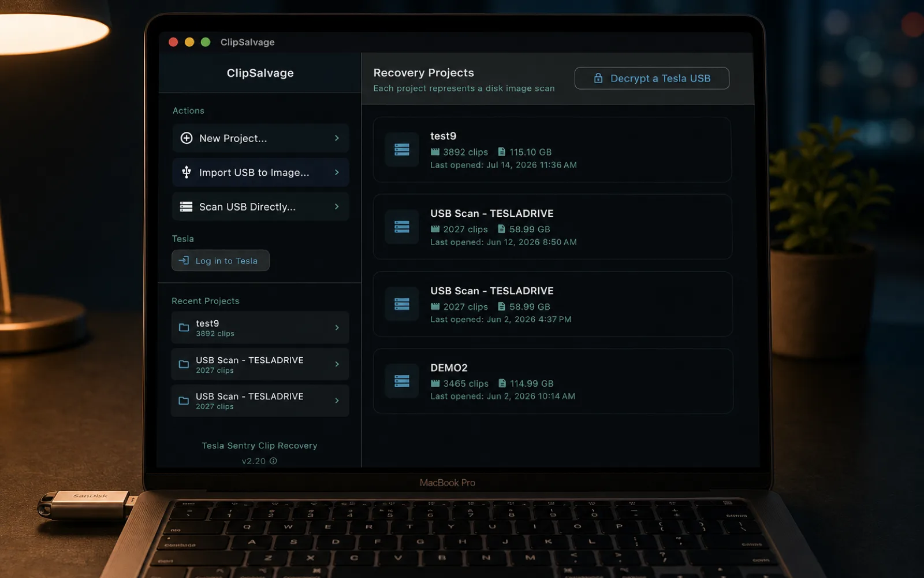Minimize the window with the yellow button
The width and height of the screenshot is (924, 578).
(x=189, y=42)
